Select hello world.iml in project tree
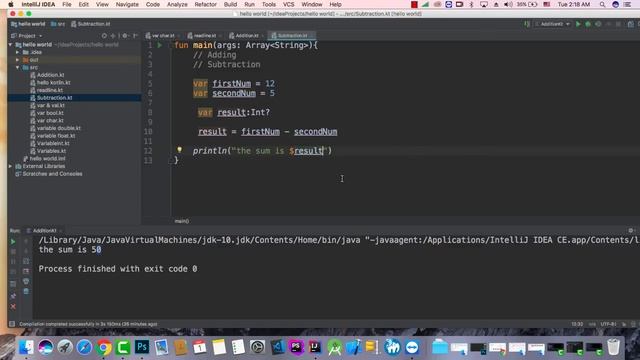 click(47, 159)
